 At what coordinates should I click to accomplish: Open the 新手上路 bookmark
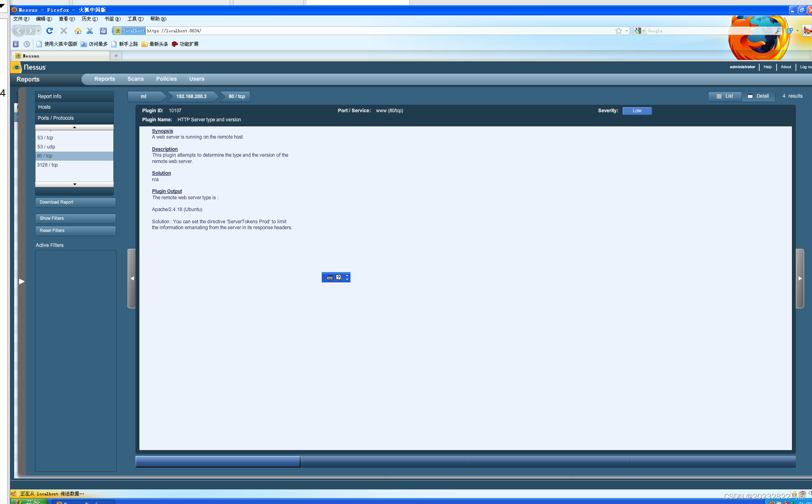tap(124, 44)
